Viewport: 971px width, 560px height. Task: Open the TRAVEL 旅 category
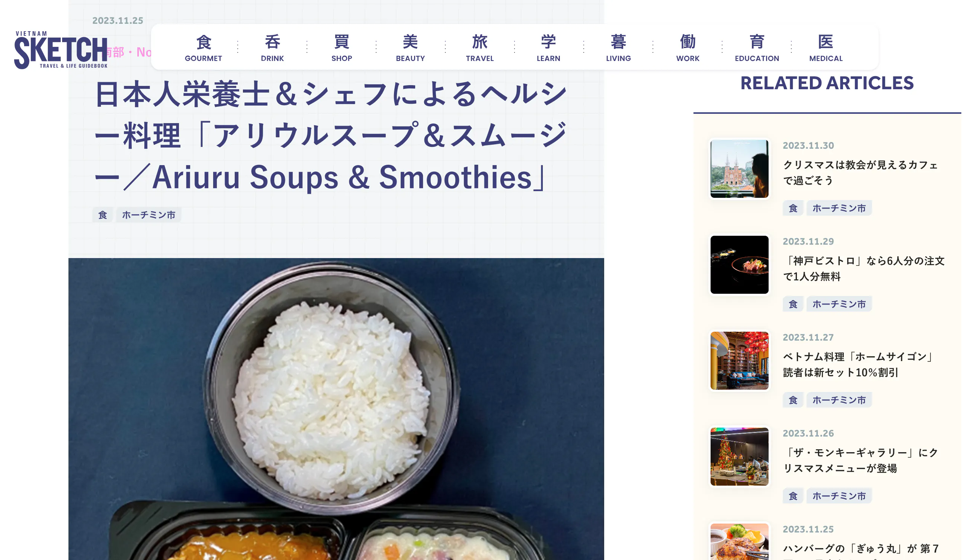tap(480, 48)
